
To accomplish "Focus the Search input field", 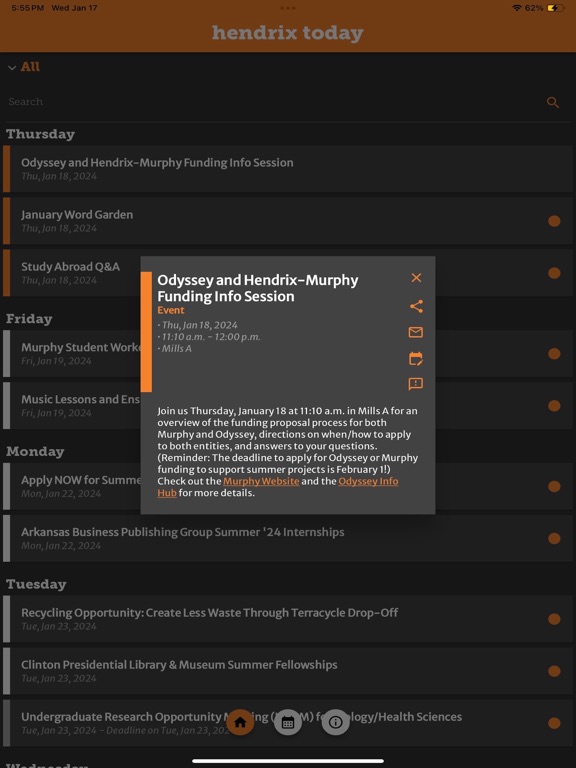I will pyautogui.click(x=274, y=102).
